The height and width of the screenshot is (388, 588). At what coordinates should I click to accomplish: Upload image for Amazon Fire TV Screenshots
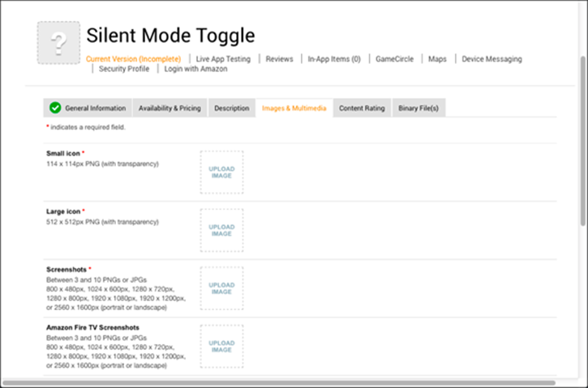tap(221, 347)
